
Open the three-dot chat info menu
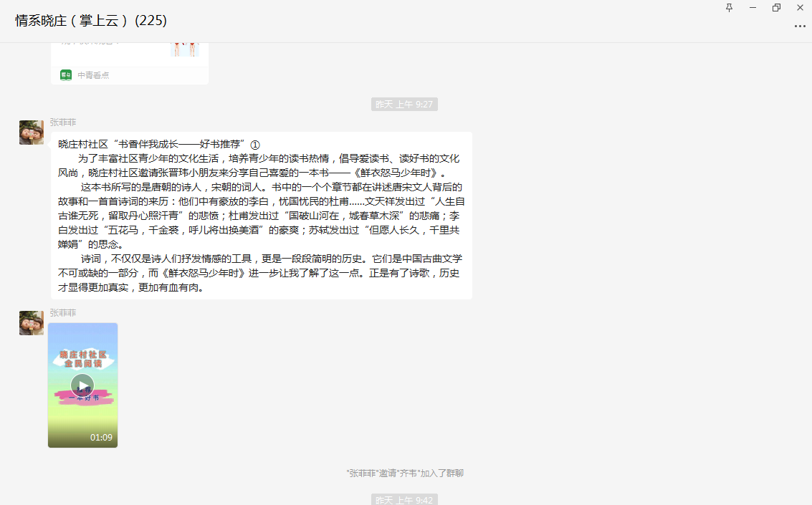[x=800, y=27]
